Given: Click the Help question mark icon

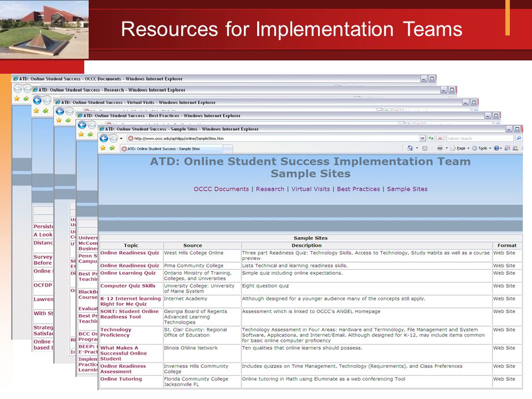Looking at the screenshot, I should (497, 149).
